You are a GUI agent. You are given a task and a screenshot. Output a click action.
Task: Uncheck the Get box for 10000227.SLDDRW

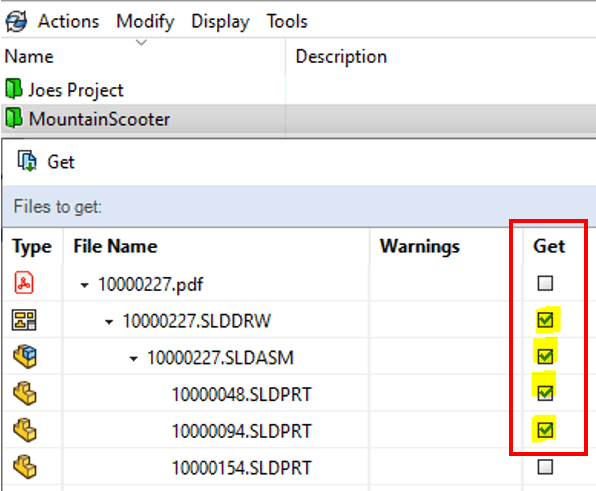545,320
